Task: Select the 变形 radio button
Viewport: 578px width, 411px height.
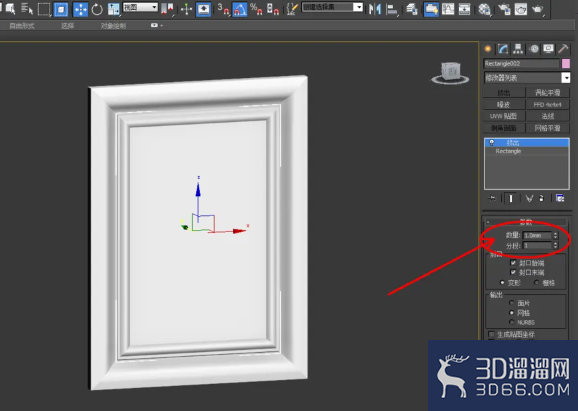Action: tap(502, 282)
